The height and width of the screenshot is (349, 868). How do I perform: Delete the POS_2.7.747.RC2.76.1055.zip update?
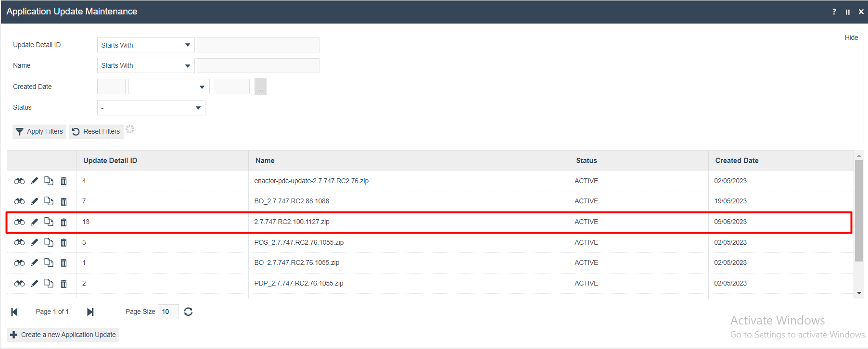coord(64,243)
